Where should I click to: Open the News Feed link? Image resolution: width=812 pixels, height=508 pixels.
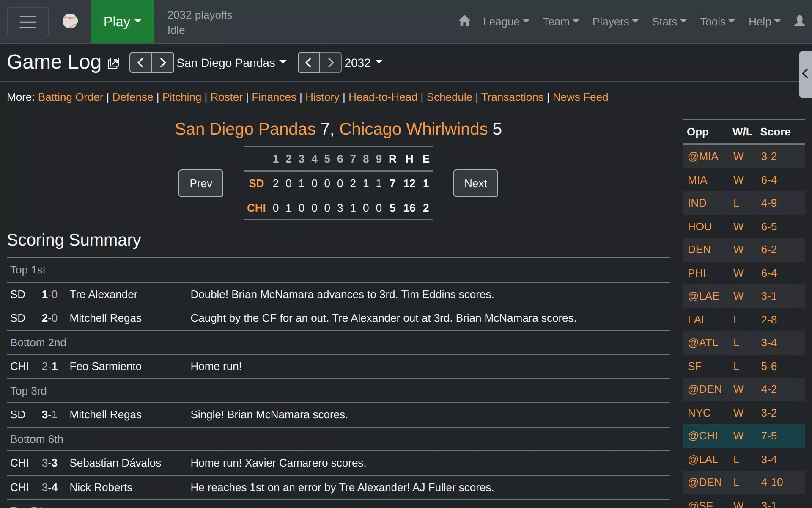pyautogui.click(x=580, y=97)
